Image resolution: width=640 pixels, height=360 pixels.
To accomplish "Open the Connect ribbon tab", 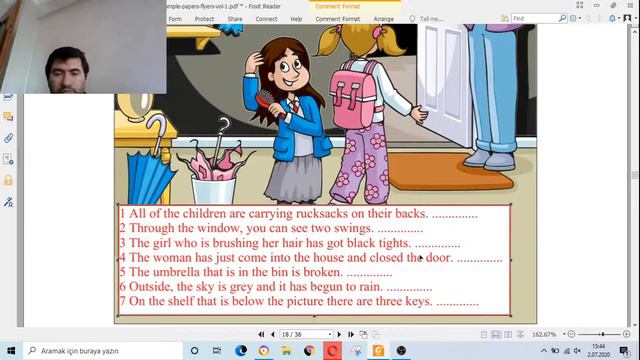I will (x=266, y=19).
